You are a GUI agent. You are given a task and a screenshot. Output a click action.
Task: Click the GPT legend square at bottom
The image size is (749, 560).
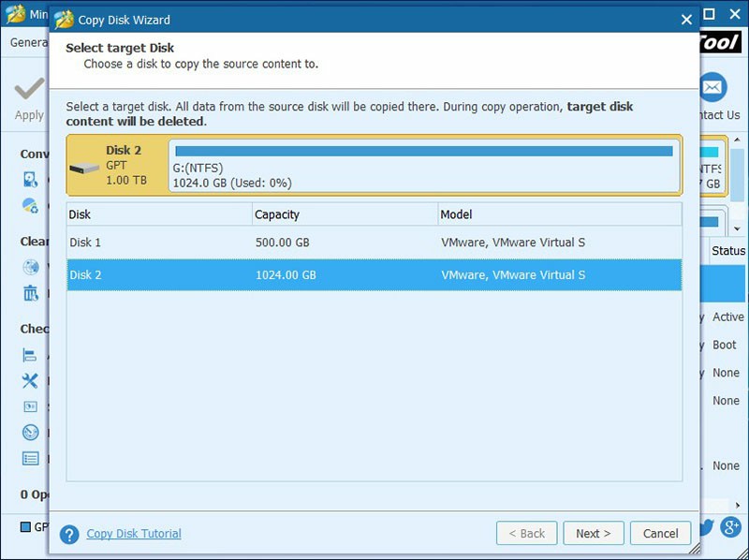pos(25,526)
